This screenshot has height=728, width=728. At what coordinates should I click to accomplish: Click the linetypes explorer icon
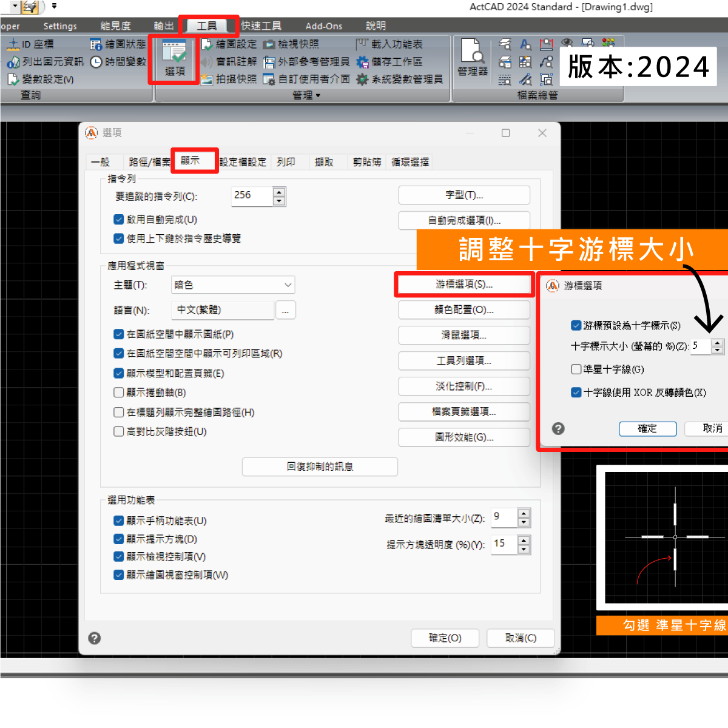(505, 79)
